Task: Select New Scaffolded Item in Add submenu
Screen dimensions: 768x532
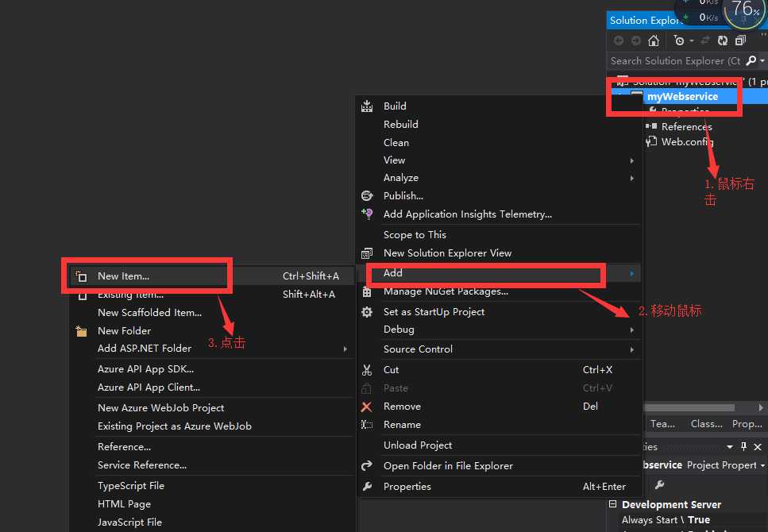Action: point(149,313)
